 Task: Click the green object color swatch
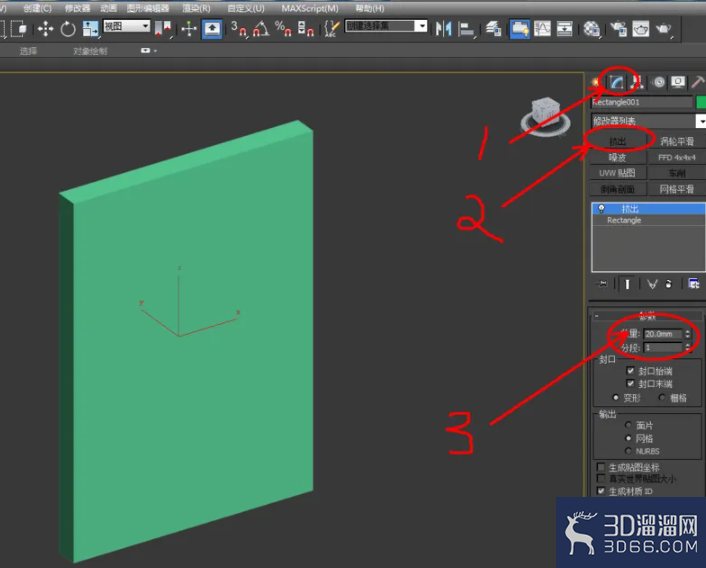coord(701,102)
